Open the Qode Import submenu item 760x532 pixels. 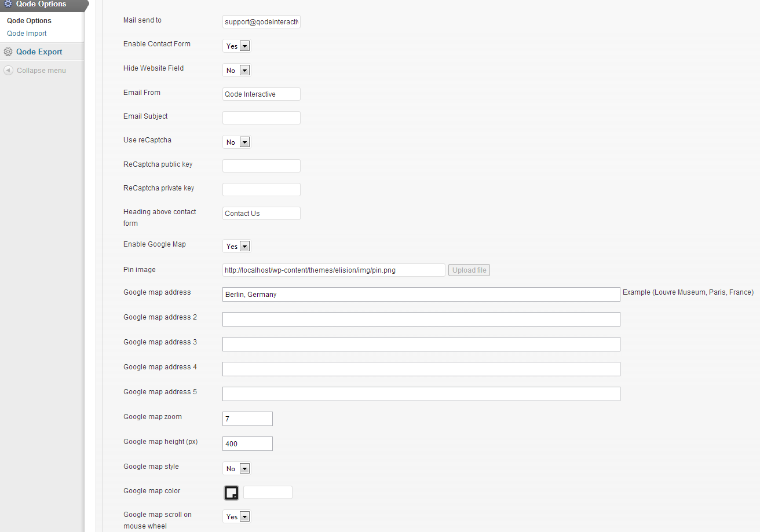click(27, 34)
